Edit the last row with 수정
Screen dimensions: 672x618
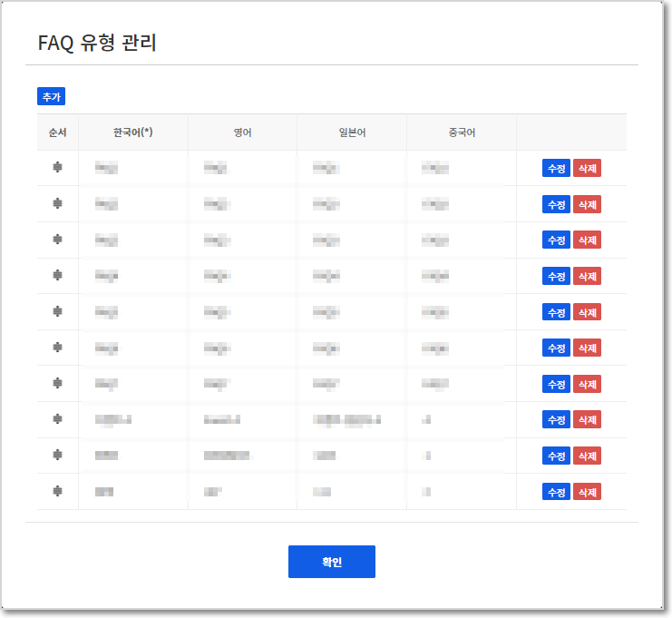[556, 492]
